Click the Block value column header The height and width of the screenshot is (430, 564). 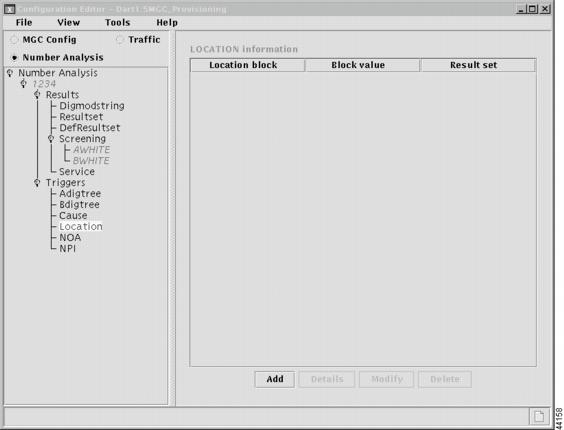click(x=362, y=65)
